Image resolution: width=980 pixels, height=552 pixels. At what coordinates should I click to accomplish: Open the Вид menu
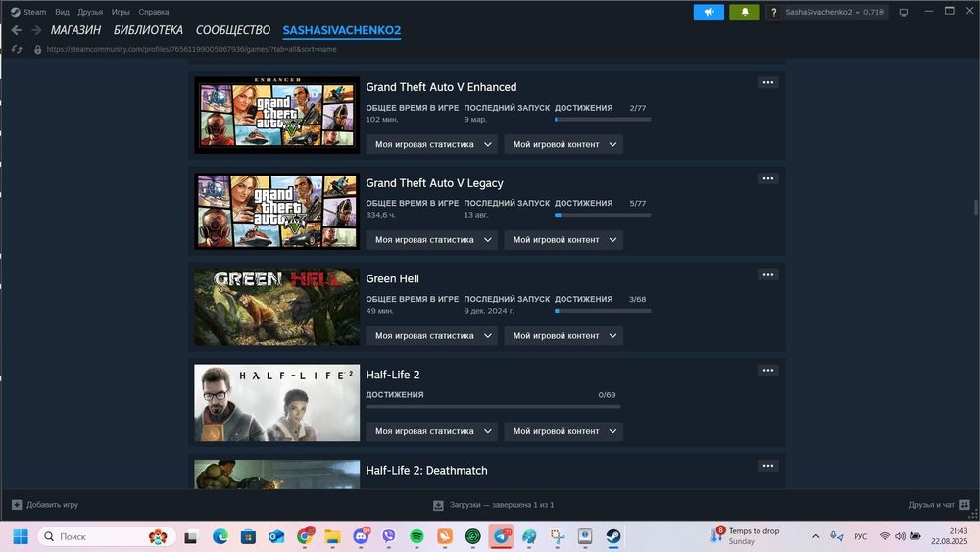(x=62, y=12)
